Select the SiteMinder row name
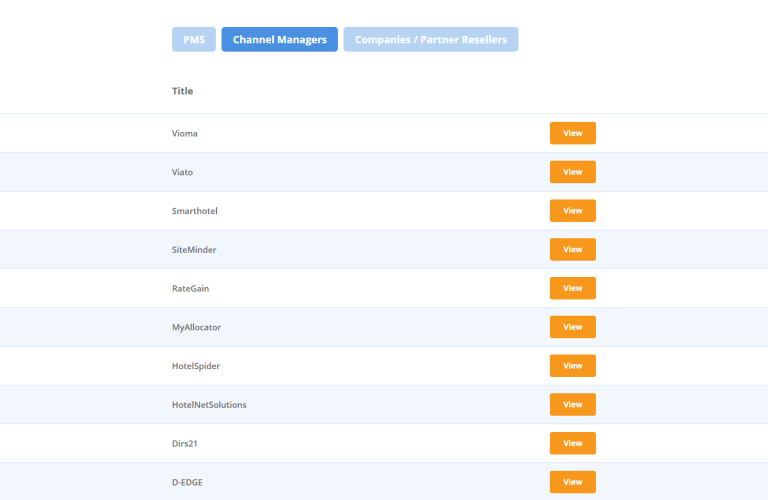 click(x=194, y=249)
